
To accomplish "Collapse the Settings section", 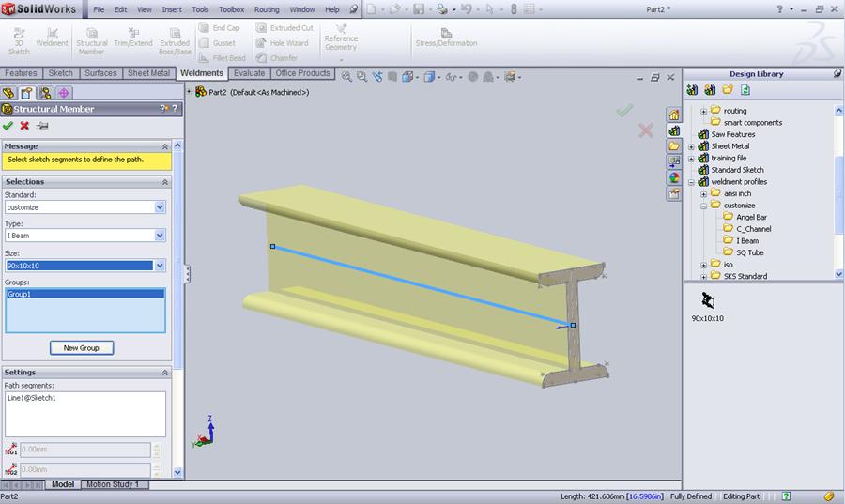I will 165,373.
